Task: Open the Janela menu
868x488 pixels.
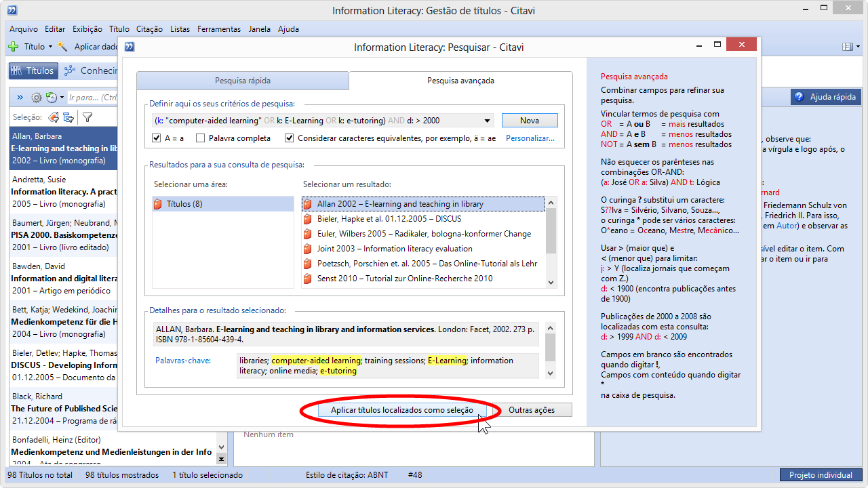Action: (260, 29)
